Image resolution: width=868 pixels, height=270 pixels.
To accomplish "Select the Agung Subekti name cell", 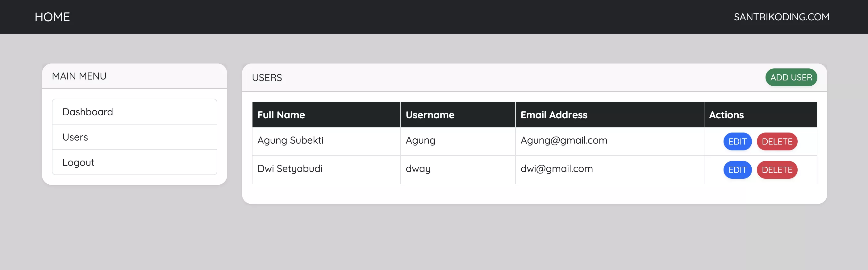I will click(326, 141).
